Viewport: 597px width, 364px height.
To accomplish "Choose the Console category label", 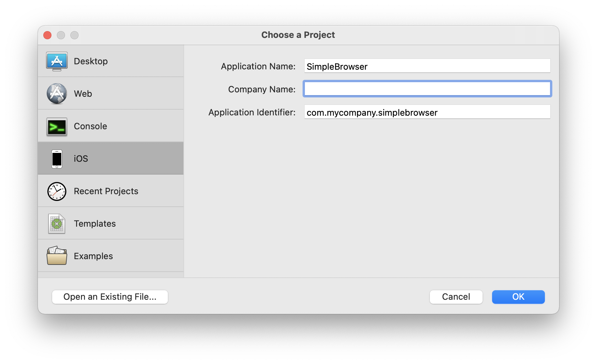I will [x=90, y=126].
